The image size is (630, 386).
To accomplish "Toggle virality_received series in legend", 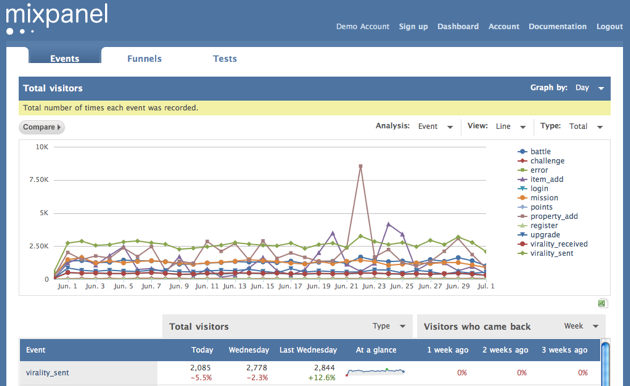I will (x=553, y=244).
